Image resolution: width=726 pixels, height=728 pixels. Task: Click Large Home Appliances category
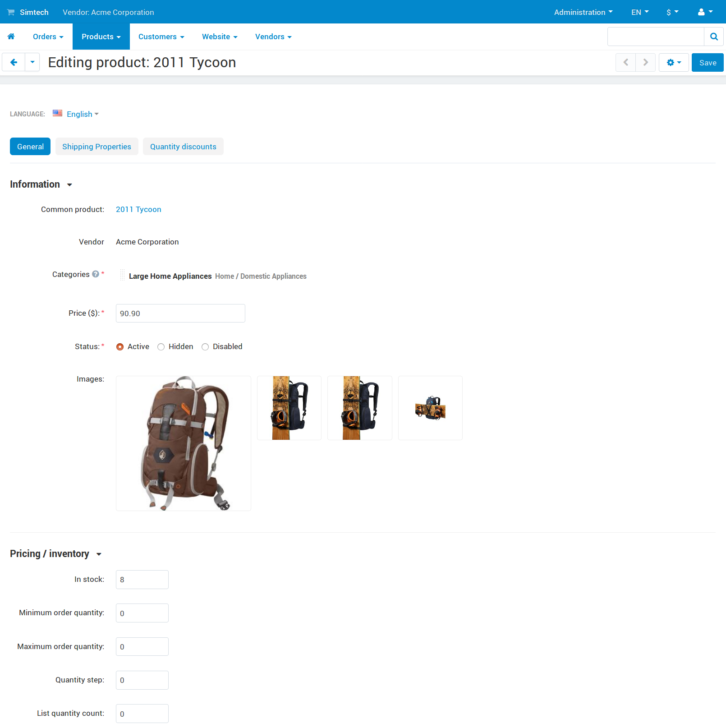[x=170, y=276]
